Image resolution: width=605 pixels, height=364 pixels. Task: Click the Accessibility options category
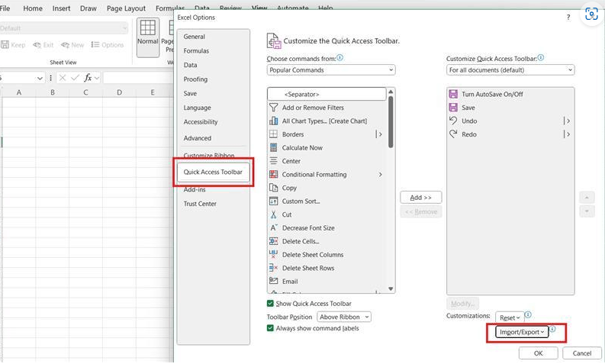point(201,122)
